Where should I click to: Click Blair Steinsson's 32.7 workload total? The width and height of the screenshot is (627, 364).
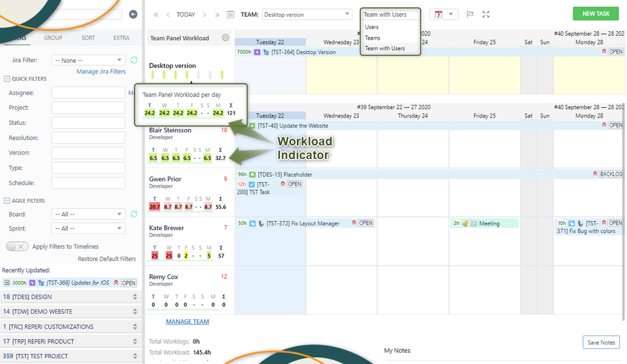pyautogui.click(x=221, y=158)
